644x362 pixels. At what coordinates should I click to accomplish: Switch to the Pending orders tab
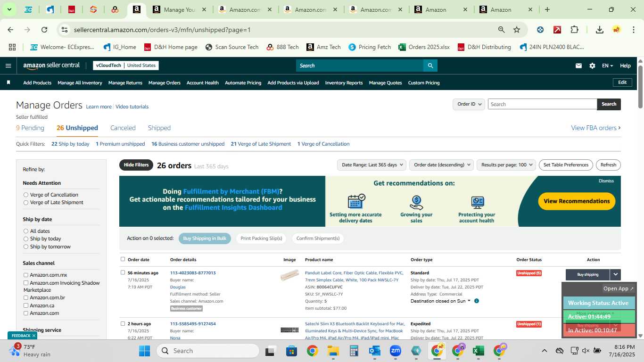[30, 128]
